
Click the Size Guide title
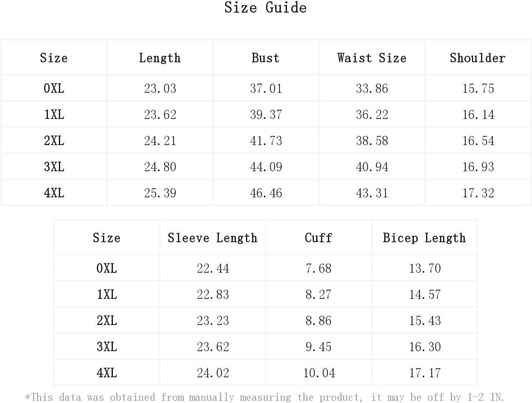click(266, 7)
